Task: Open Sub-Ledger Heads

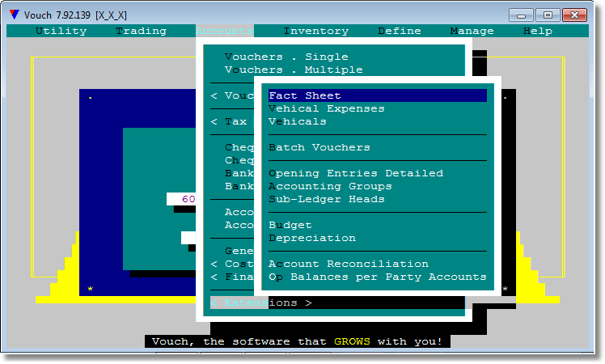Action: click(327, 199)
